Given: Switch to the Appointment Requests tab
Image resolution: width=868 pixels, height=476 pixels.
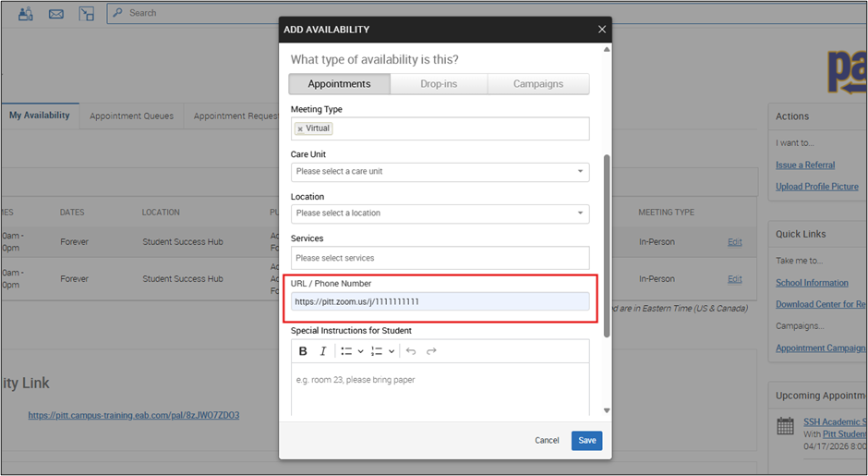Looking at the screenshot, I should pos(235,116).
